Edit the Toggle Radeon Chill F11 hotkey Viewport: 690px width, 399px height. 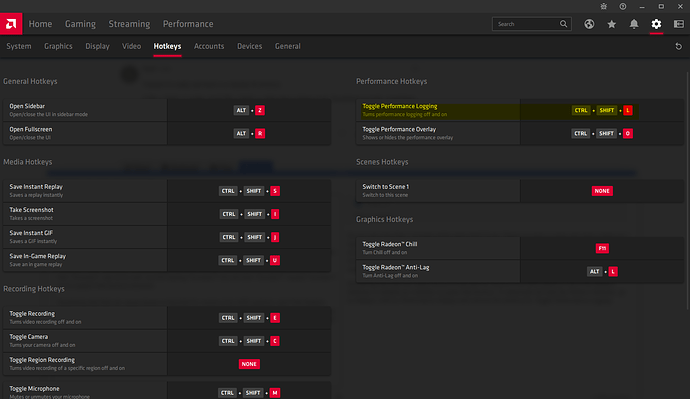(602, 249)
